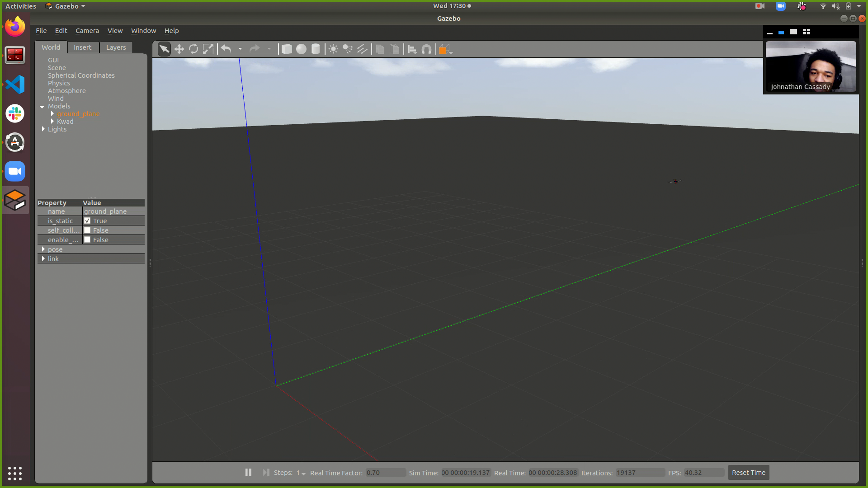The height and width of the screenshot is (488, 868).
Task: Enable the snap magnet tool
Action: (426, 49)
